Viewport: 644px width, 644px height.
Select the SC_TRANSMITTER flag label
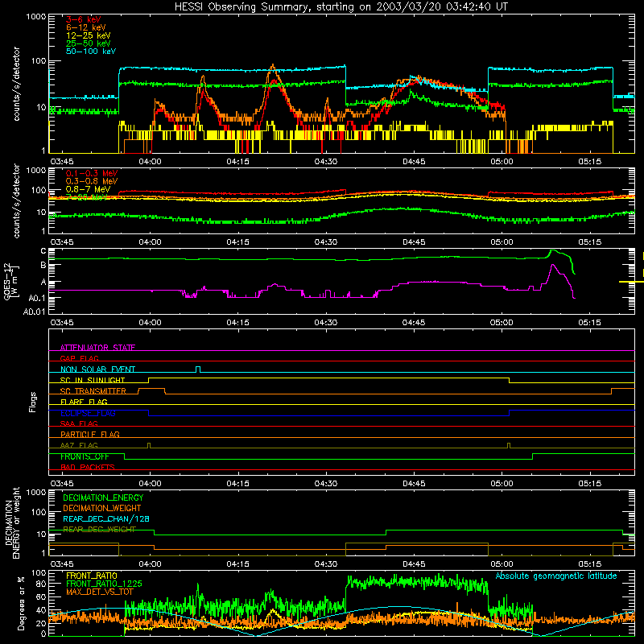93,391
